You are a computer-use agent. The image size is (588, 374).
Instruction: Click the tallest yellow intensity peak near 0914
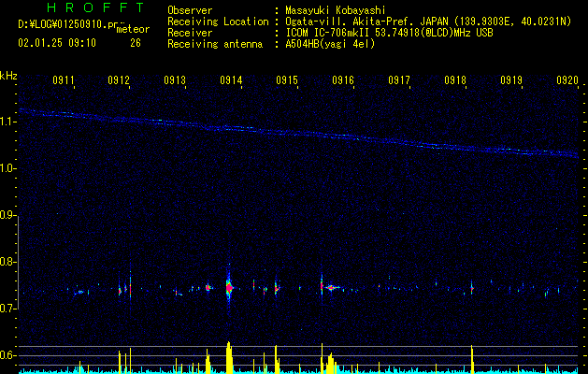click(229, 357)
